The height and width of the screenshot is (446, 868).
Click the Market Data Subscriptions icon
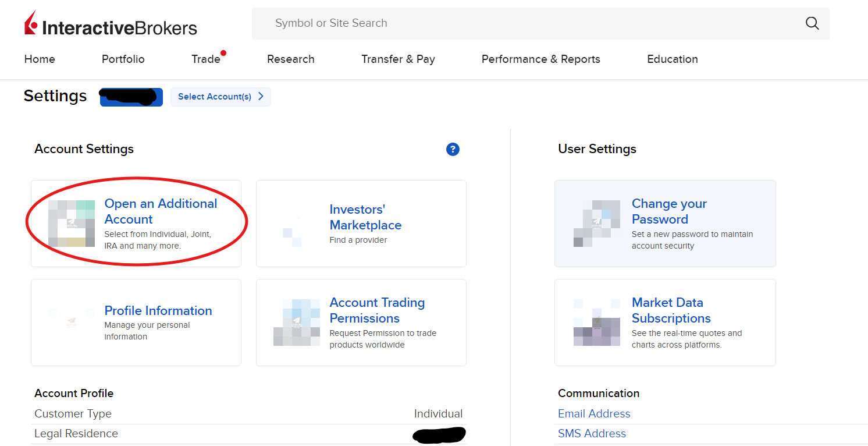pos(597,323)
